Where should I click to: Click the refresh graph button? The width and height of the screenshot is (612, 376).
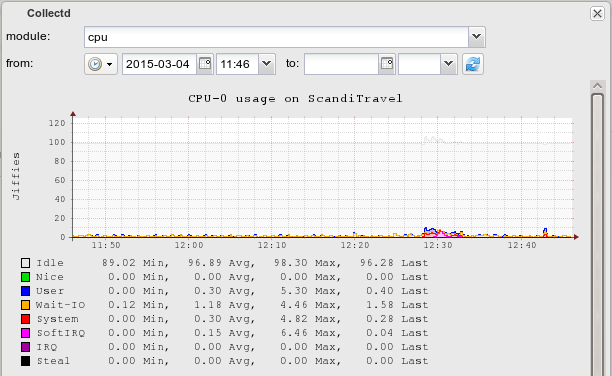pyautogui.click(x=473, y=64)
